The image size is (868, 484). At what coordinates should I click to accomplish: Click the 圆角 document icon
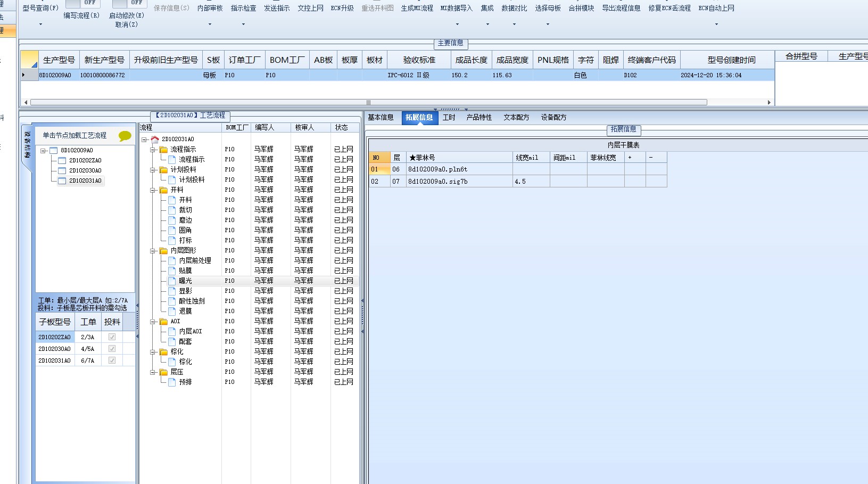(x=172, y=231)
